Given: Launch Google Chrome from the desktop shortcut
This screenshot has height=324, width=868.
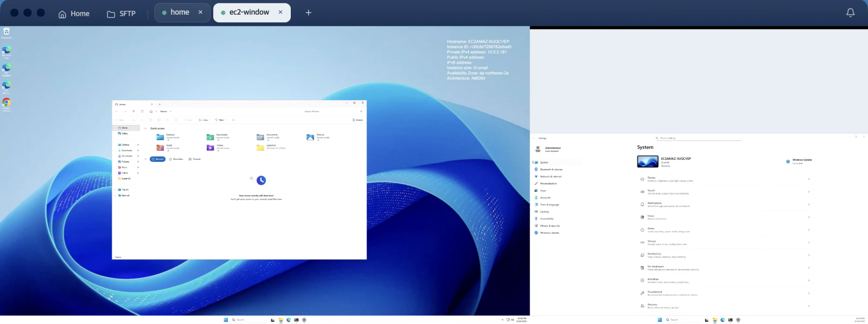Looking at the screenshot, I should 7,103.
